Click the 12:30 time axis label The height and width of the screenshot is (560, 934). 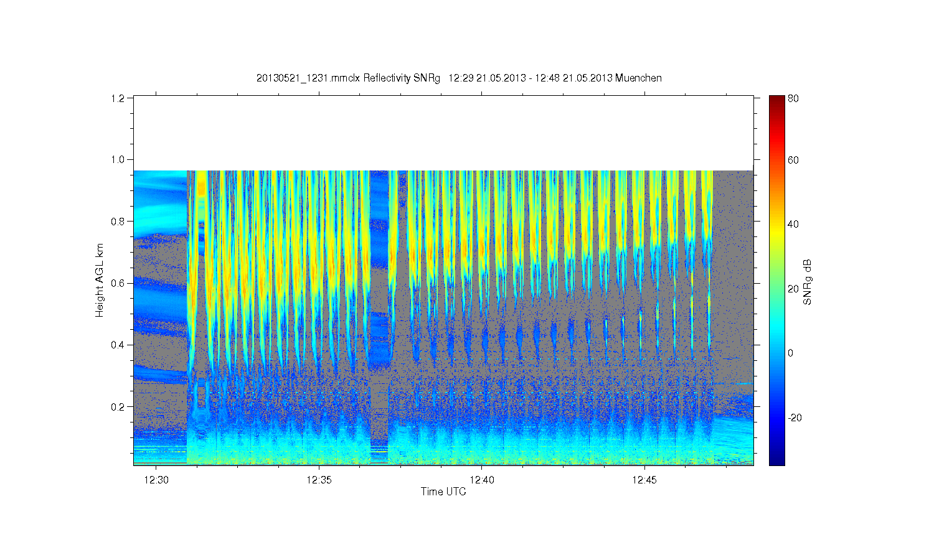156,480
